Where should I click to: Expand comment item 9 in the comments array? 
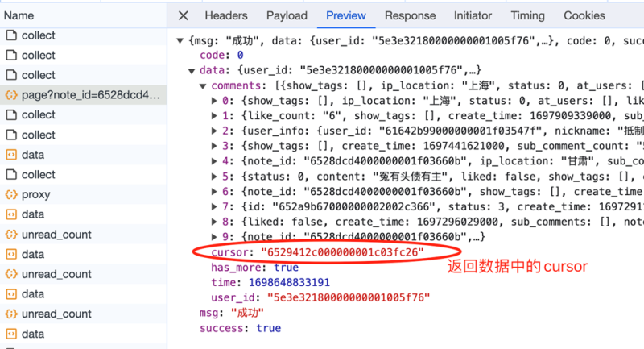(x=214, y=237)
